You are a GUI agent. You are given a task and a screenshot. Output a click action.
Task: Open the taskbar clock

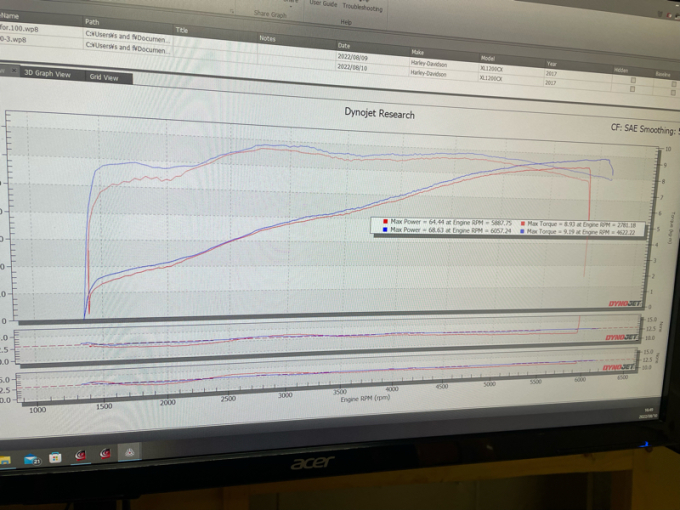click(650, 413)
